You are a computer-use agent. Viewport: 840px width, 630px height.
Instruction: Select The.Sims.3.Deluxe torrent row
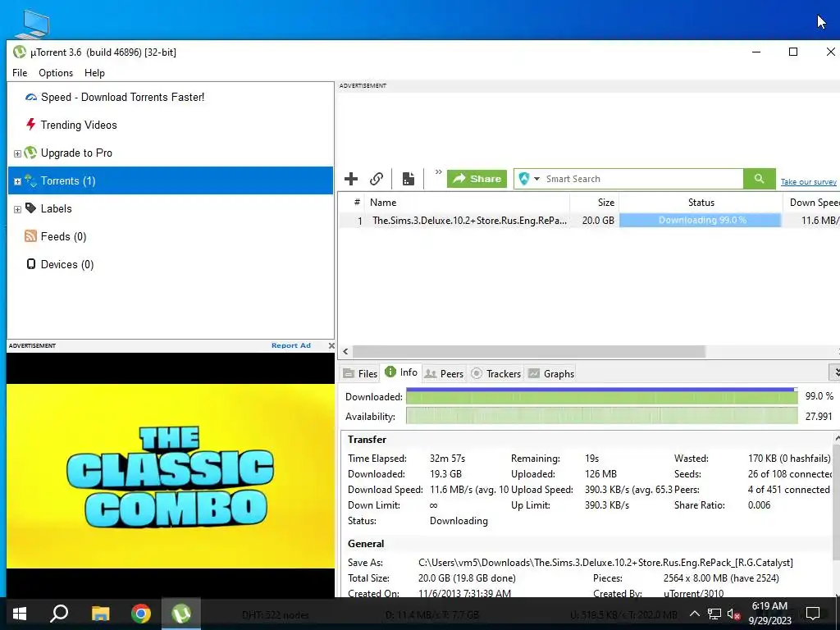589,220
